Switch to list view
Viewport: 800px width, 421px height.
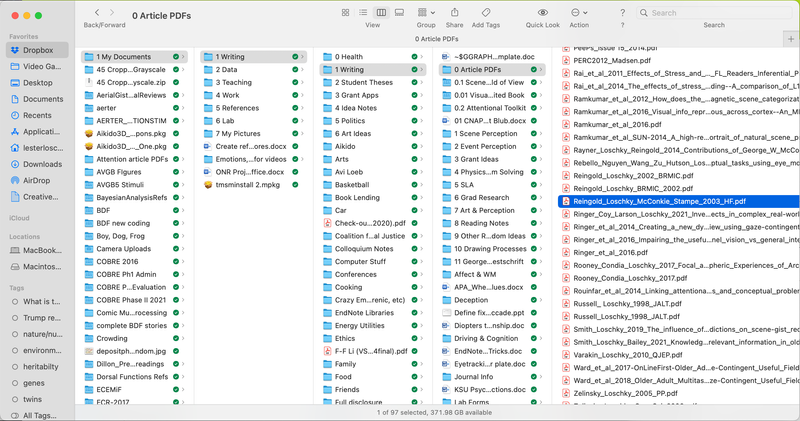[x=363, y=13]
